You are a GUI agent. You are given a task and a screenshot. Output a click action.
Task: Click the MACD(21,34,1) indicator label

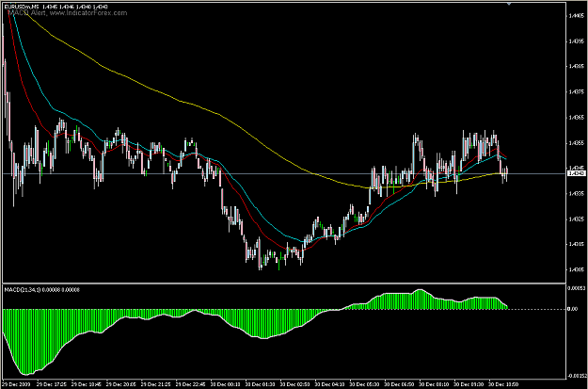click(24, 289)
